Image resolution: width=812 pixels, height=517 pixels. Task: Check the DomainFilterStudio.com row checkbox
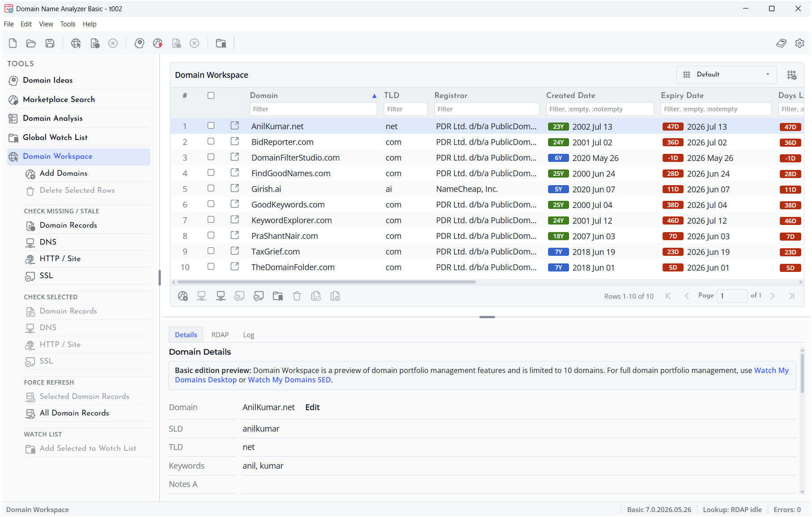coord(211,157)
